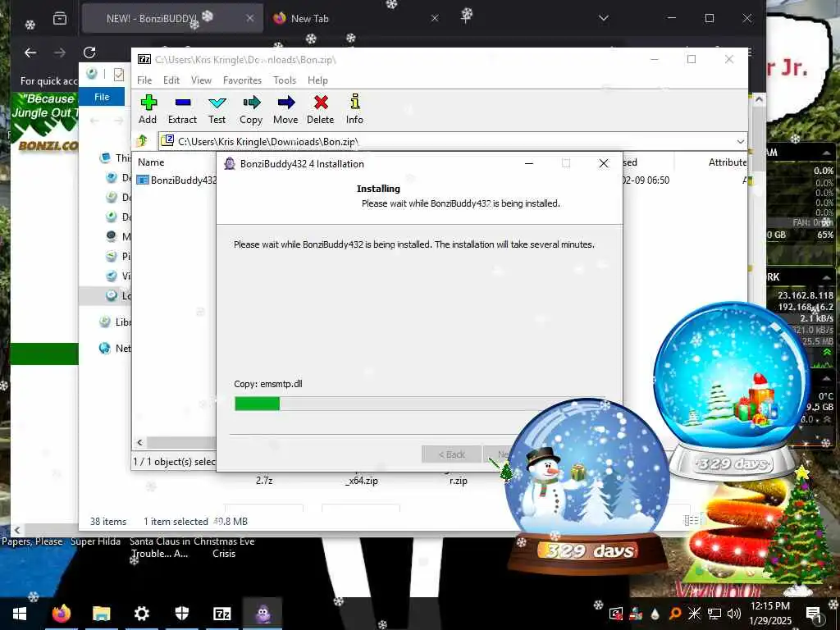Click the gifts snow globe widget
Image resolution: width=840 pixels, height=630 pixels.
point(733,390)
